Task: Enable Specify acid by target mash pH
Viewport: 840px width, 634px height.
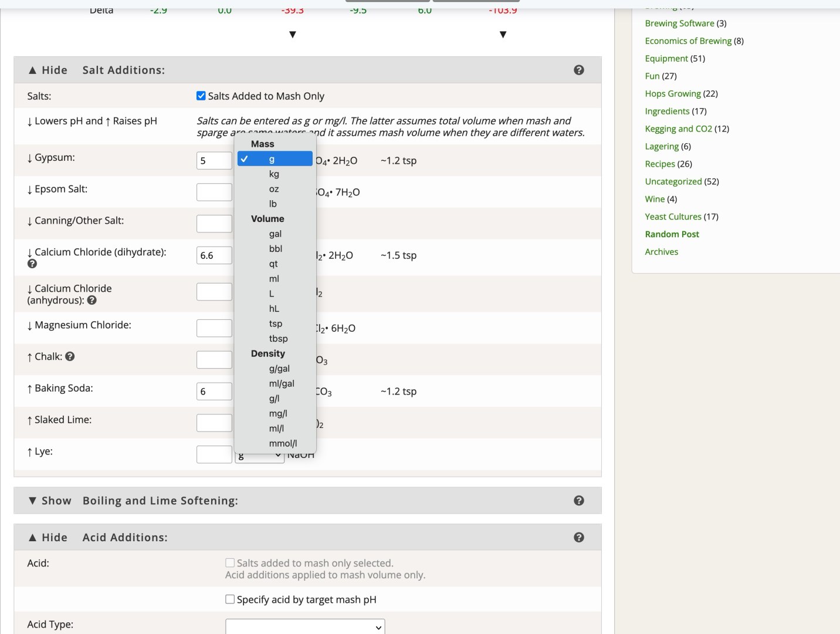Action: tap(230, 599)
